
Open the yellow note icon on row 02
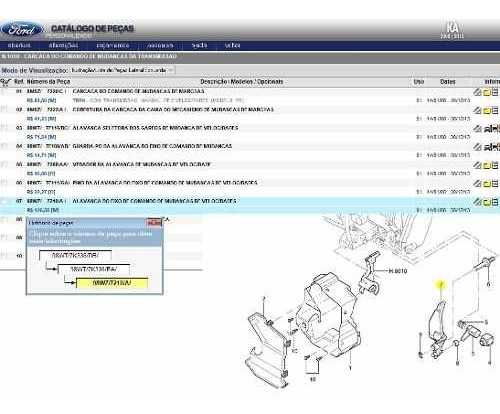(x=487, y=111)
